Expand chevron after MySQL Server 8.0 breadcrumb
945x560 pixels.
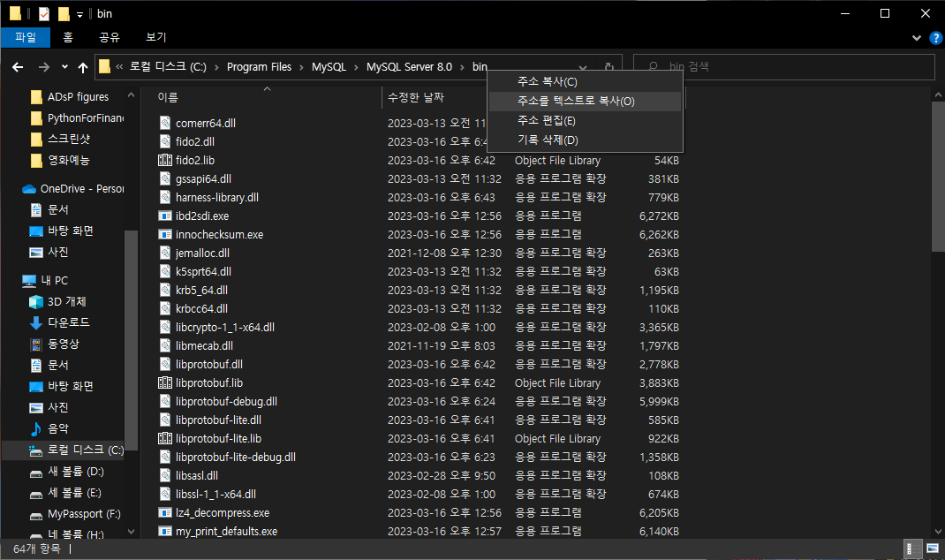click(462, 67)
